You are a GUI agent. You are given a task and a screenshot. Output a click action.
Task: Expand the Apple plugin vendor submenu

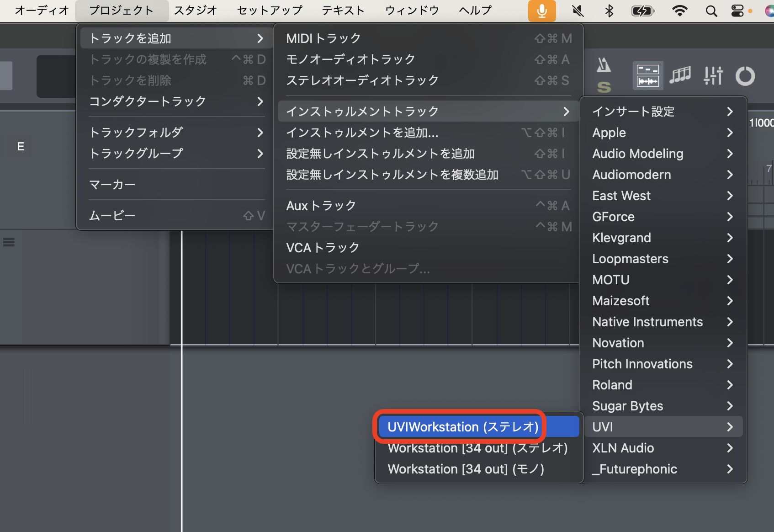[x=663, y=133]
